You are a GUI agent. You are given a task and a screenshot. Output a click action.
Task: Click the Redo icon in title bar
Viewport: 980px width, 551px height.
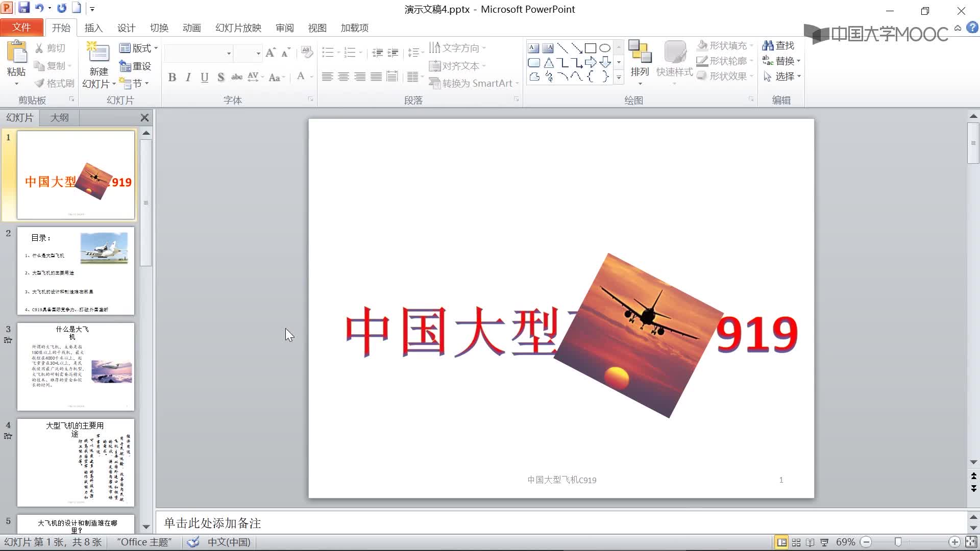click(x=62, y=8)
